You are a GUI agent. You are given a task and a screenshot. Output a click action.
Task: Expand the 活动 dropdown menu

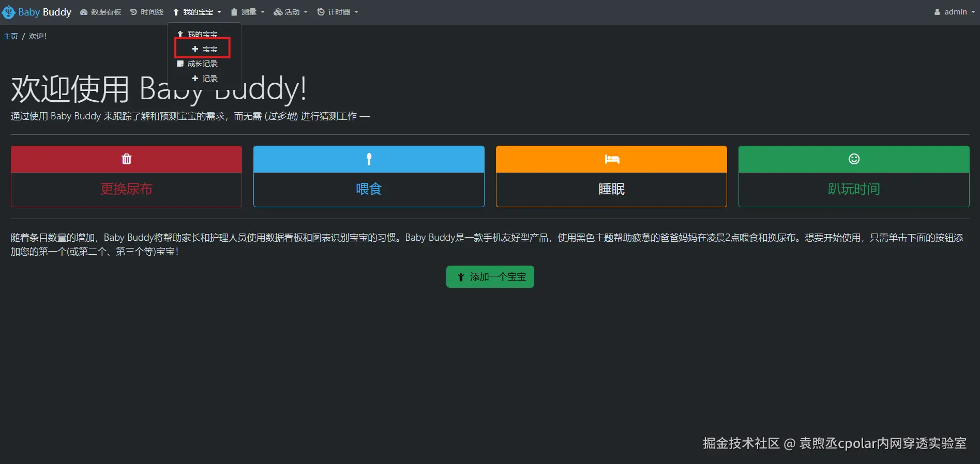pyautogui.click(x=291, y=12)
